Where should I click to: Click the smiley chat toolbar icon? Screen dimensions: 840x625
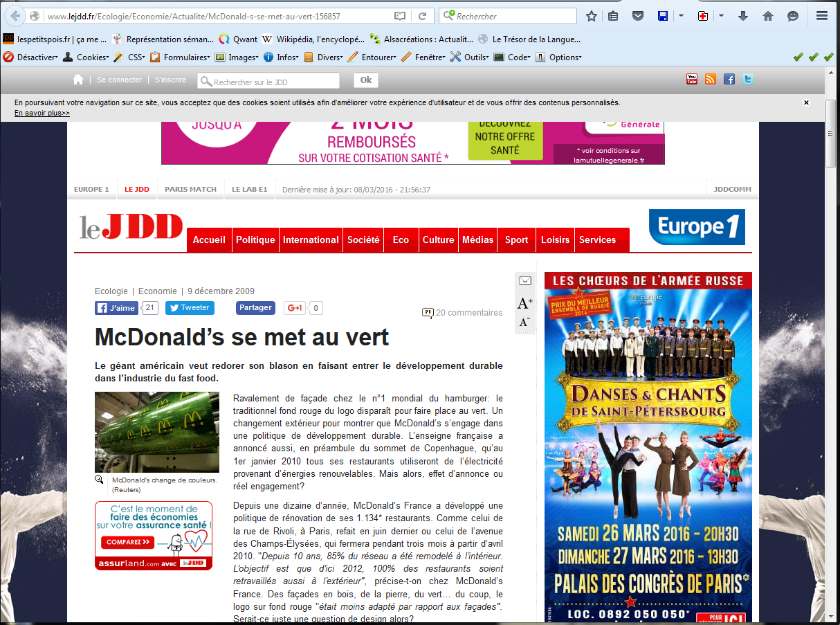793,16
